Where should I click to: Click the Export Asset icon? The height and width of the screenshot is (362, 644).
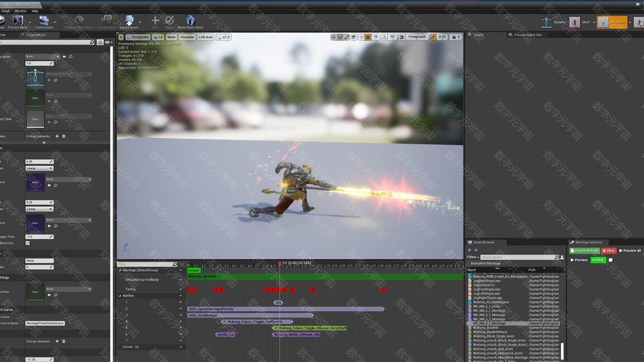[x=129, y=21]
